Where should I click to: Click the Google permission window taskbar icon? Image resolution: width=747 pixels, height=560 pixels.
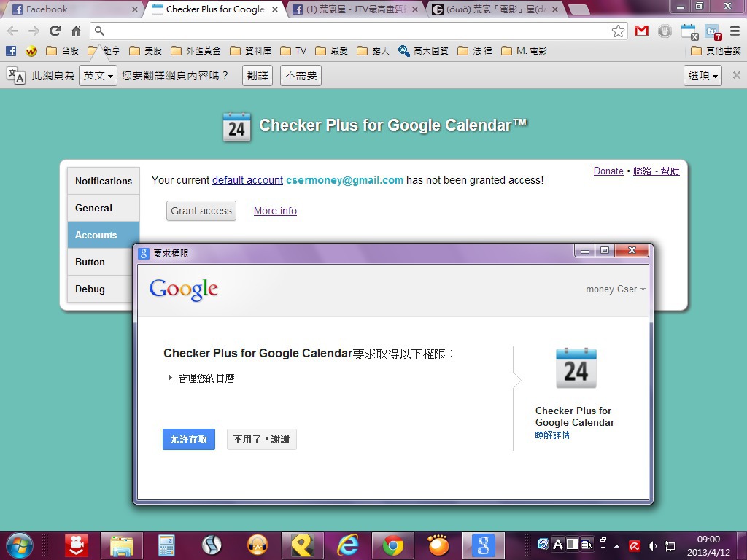coord(484,545)
